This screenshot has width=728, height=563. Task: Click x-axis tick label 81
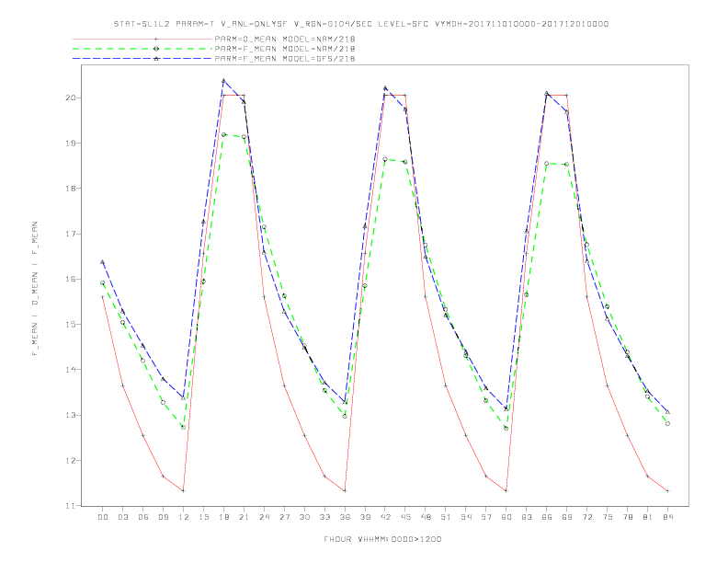tap(648, 517)
